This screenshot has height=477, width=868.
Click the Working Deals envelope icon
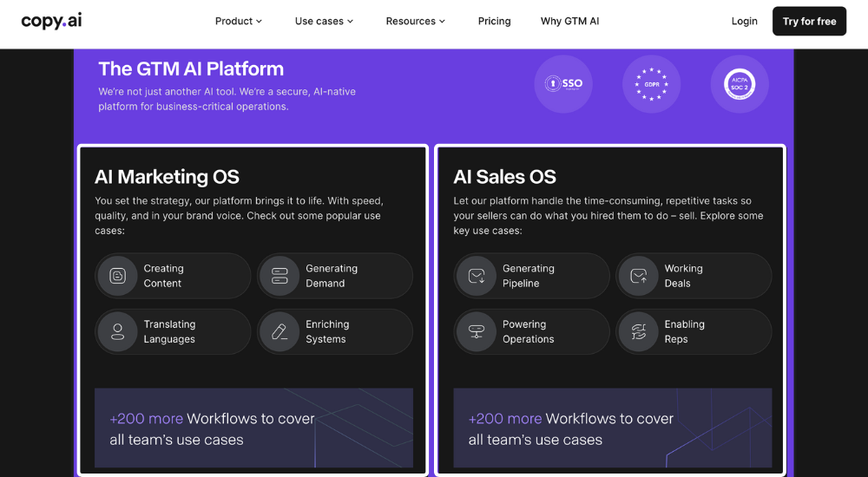tap(638, 276)
